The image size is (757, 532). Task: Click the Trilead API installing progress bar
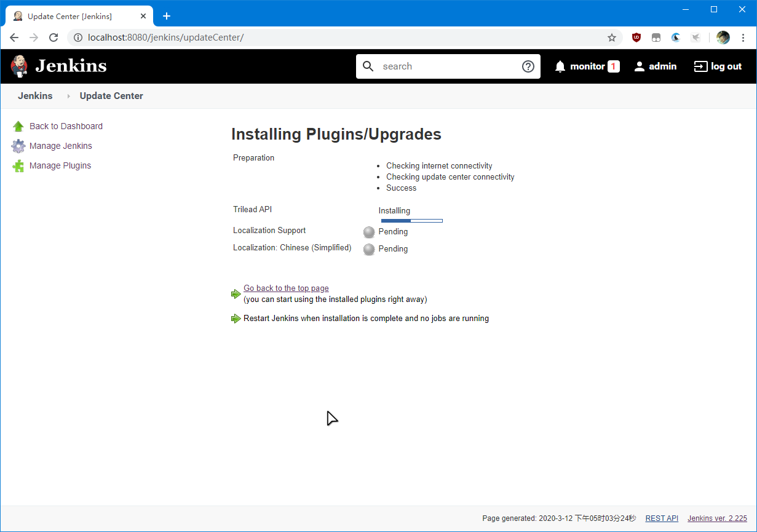(x=411, y=220)
